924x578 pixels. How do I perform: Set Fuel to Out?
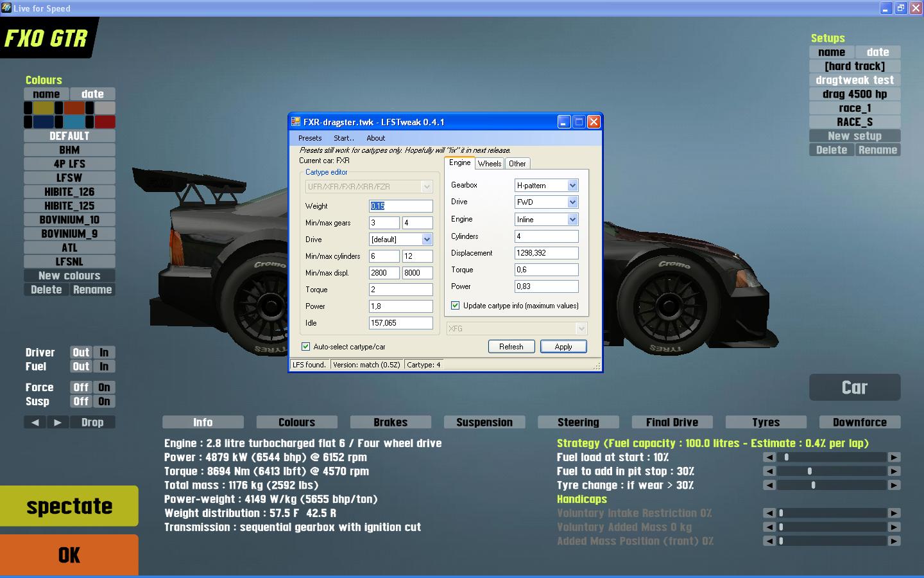81,367
